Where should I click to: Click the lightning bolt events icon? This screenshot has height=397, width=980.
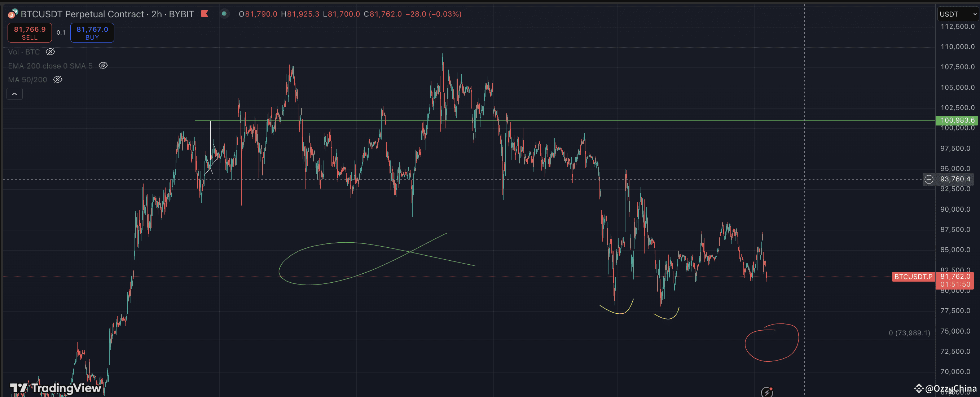[x=767, y=392]
